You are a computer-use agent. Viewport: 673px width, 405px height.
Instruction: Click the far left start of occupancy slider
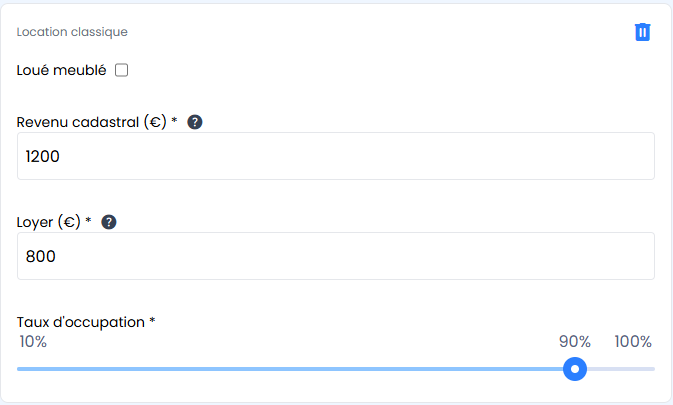(19, 369)
